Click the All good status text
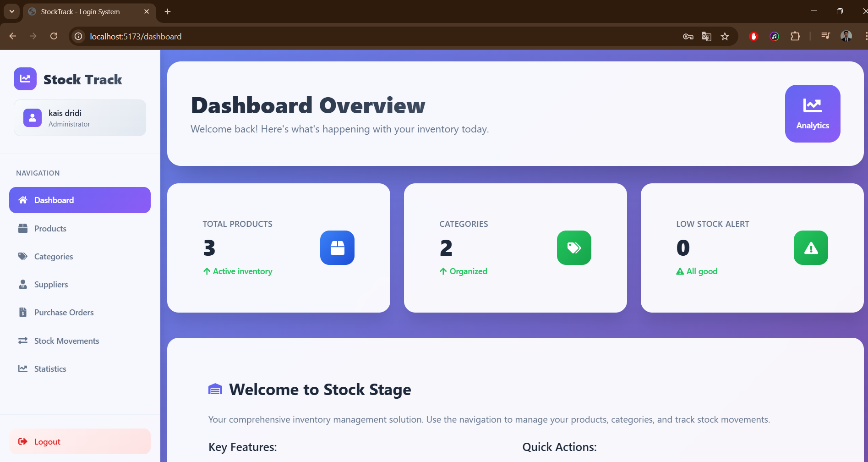 pos(702,271)
